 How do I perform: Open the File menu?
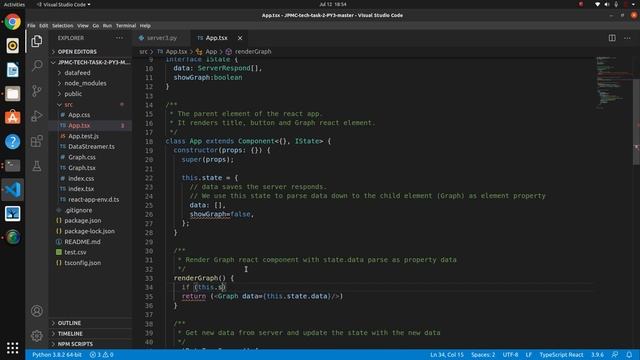click(x=31, y=26)
